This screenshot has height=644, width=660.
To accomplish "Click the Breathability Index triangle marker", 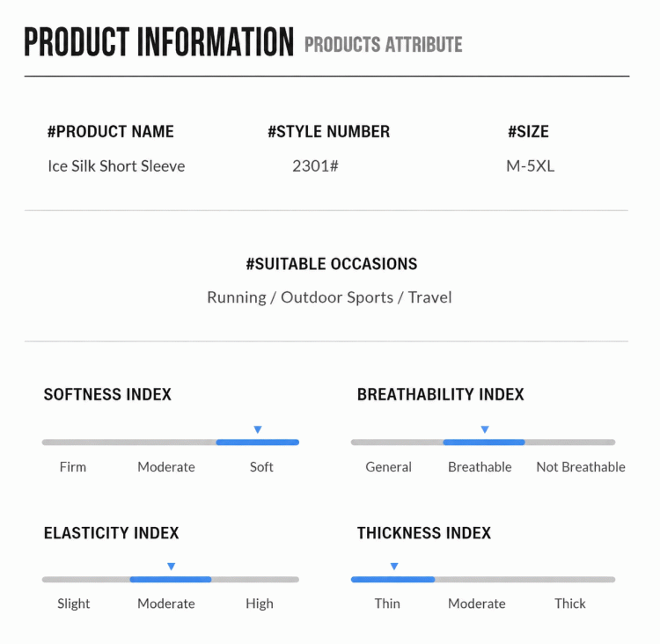I will (x=485, y=429).
